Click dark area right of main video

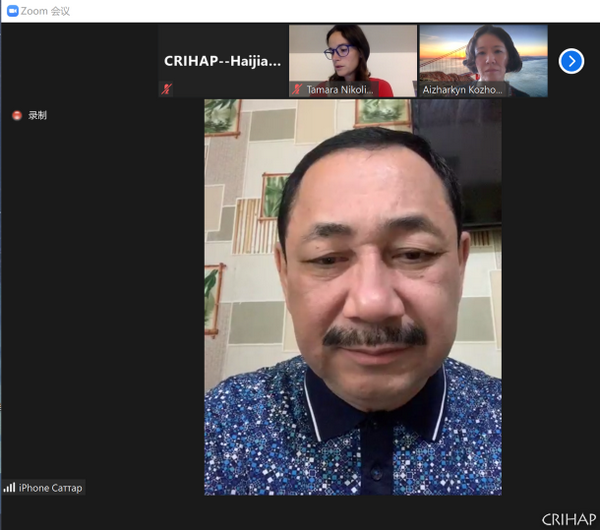point(550,300)
